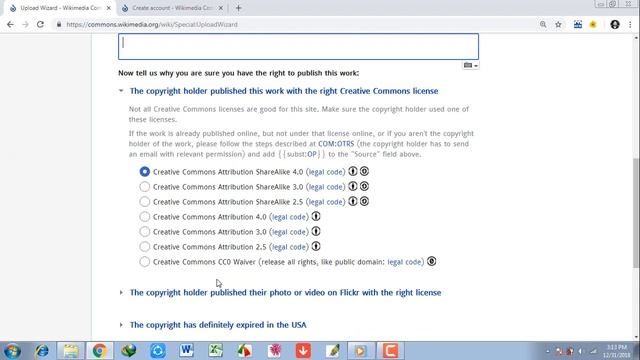The height and width of the screenshot is (360, 640).
Task: Select Creative Commons Attribution 2.5 radio
Action: click(x=144, y=247)
